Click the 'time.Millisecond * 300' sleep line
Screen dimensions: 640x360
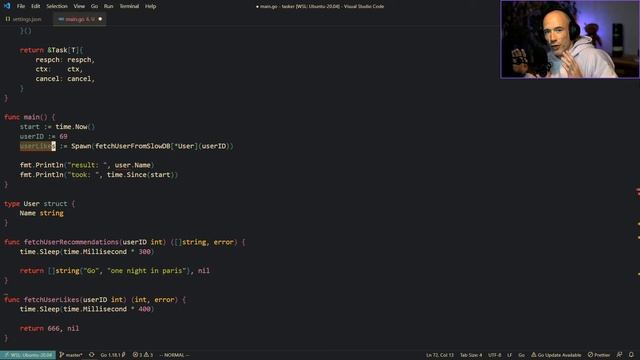point(87,252)
